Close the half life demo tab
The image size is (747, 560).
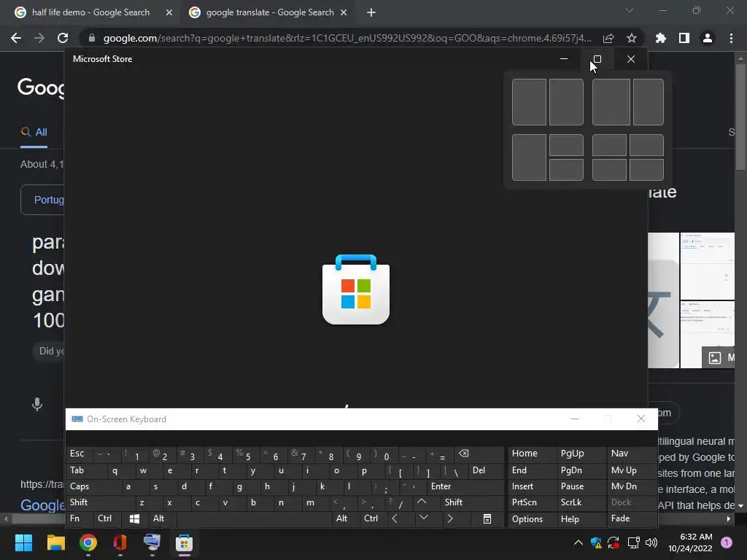pyautogui.click(x=169, y=12)
